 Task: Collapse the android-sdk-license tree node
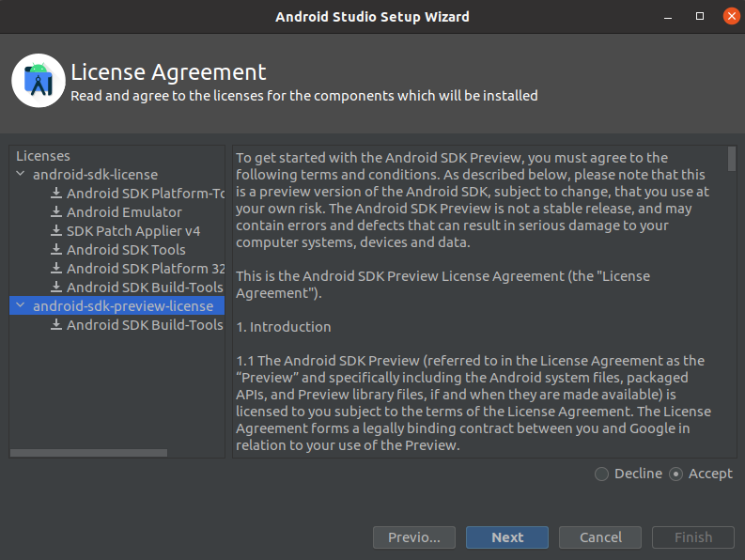(21, 174)
